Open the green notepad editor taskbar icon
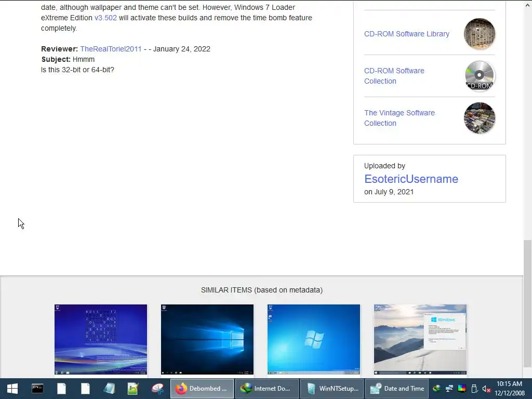Image resolution: width=532 pixels, height=399 pixels. (x=133, y=389)
